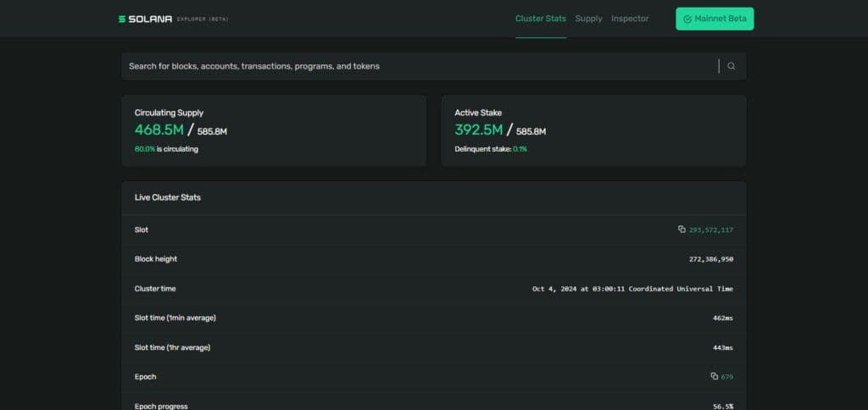Click the 80.0% is circulating text
This screenshot has width=868, height=410.
pyautogui.click(x=166, y=149)
